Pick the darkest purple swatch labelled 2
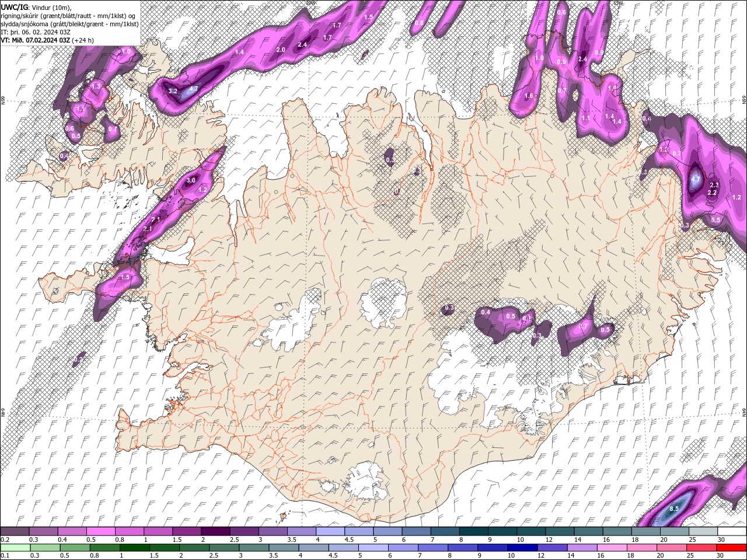This screenshot has height=560, width=747. coord(215,531)
